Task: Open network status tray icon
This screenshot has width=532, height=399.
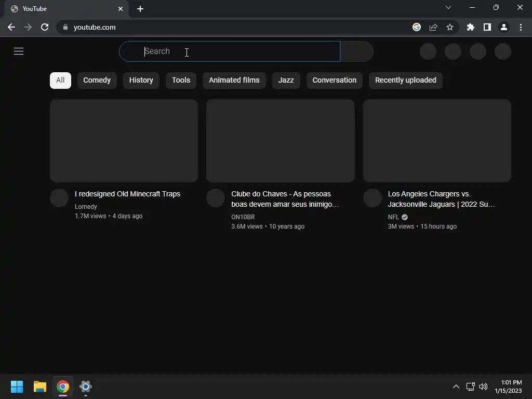Action: pos(471,387)
